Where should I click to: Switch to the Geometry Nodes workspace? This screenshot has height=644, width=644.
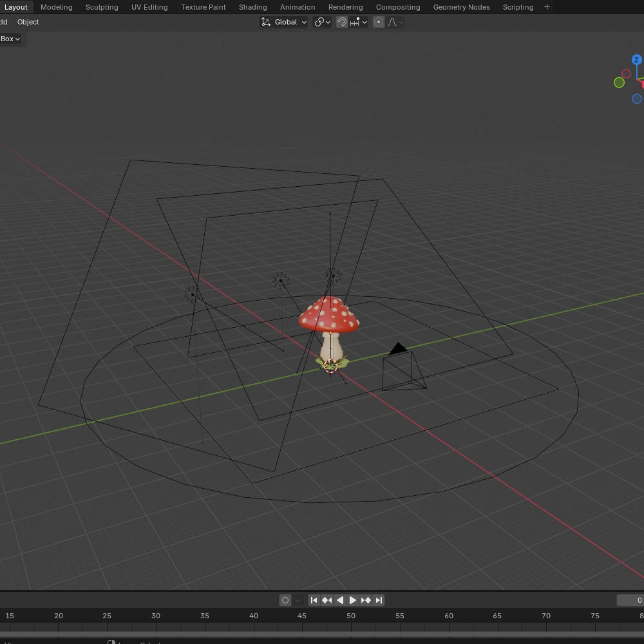[x=461, y=7]
